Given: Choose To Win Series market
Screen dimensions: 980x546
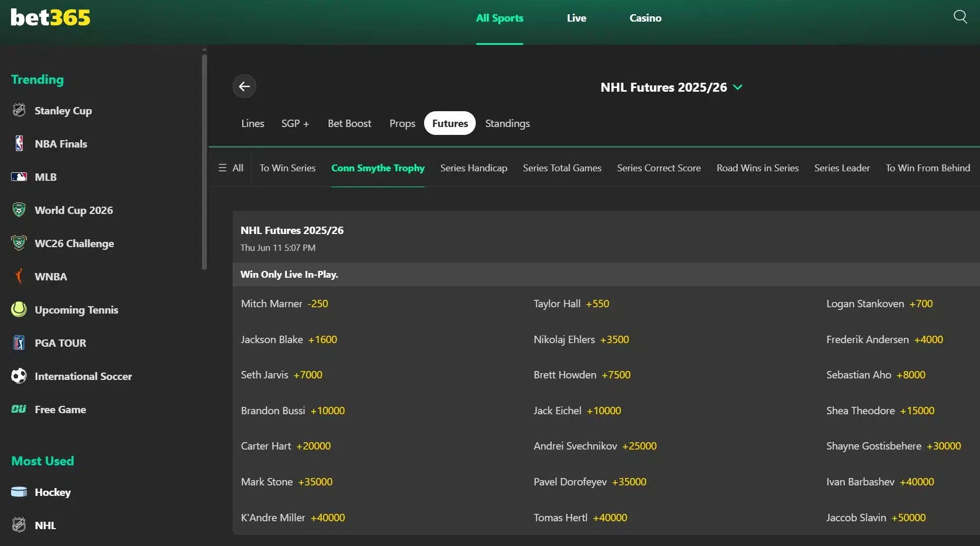Looking at the screenshot, I should 287,168.
